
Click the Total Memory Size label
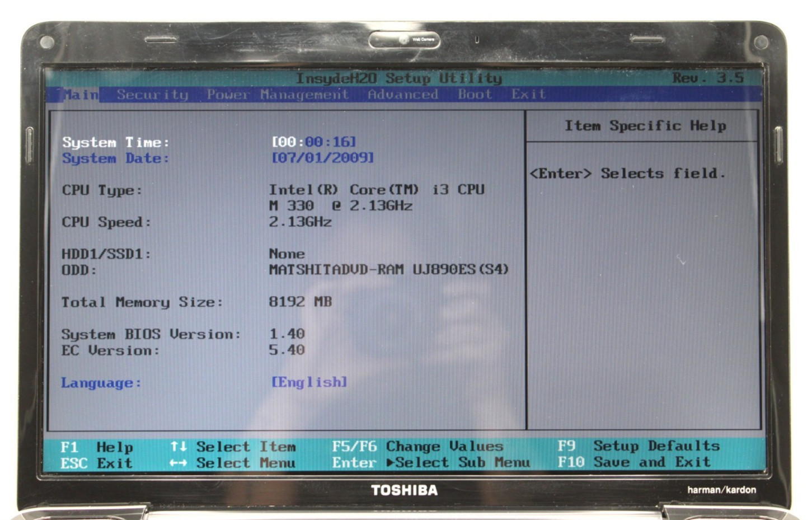click(142, 302)
